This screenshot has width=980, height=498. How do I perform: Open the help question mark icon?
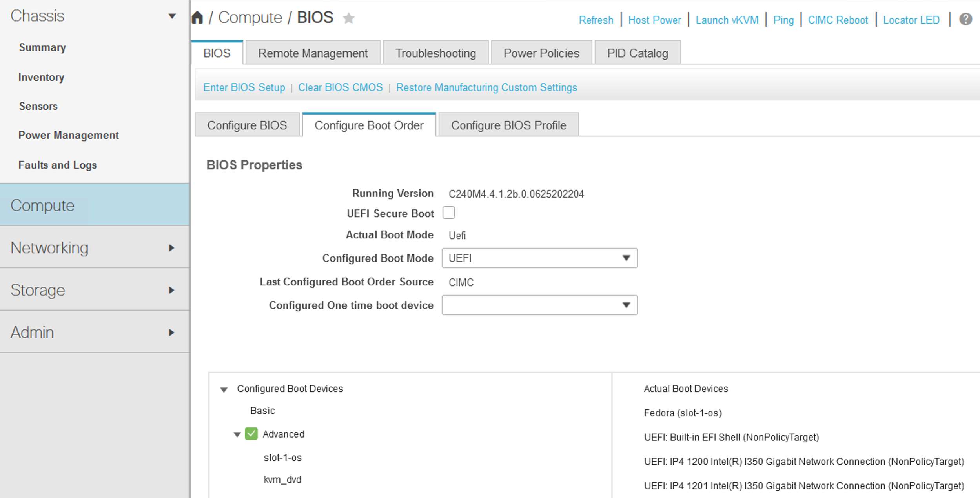coord(965,19)
